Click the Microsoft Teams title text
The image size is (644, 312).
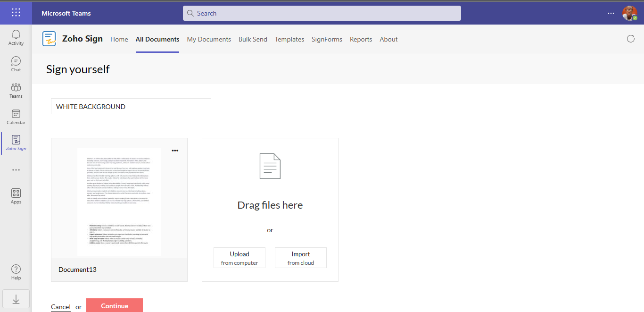pos(66,13)
